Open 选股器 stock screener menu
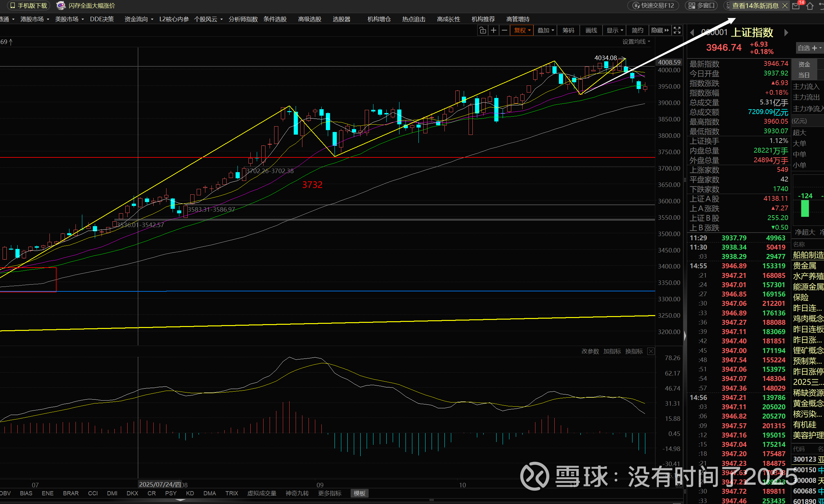824x504 pixels. tap(341, 19)
